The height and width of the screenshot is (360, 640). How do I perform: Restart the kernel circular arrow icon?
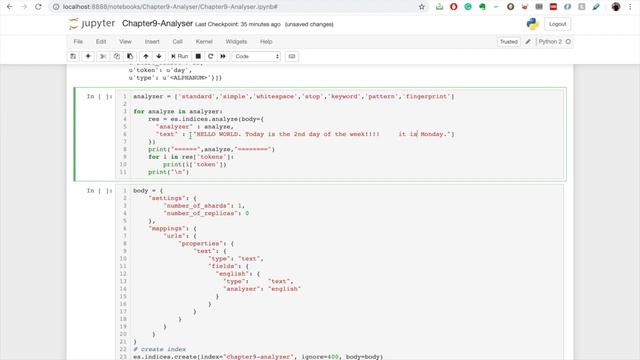(x=211, y=56)
